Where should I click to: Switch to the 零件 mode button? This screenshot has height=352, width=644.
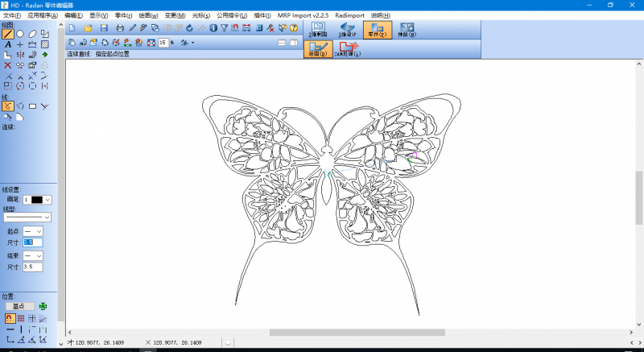376,31
